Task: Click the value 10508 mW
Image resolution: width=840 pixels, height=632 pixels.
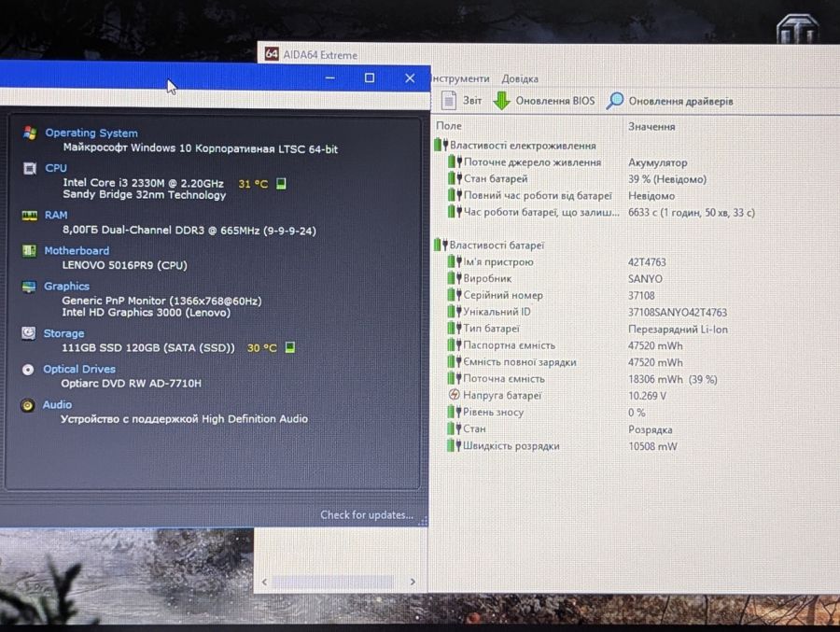Action: pyautogui.click(x=652, y=446)
